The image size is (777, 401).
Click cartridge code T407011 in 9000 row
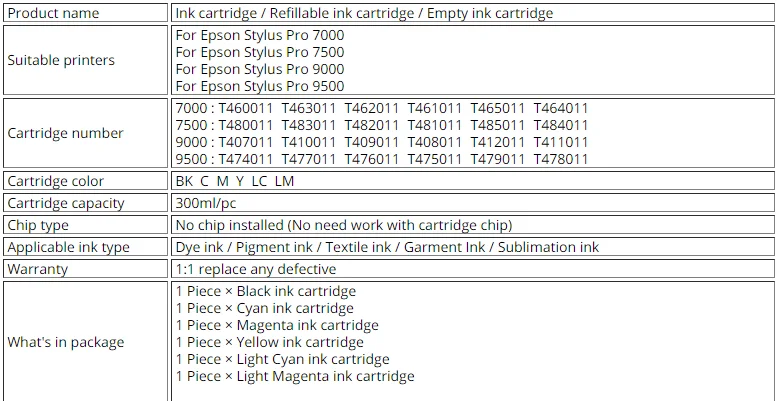pyautogui.click(x=244, y=142)
